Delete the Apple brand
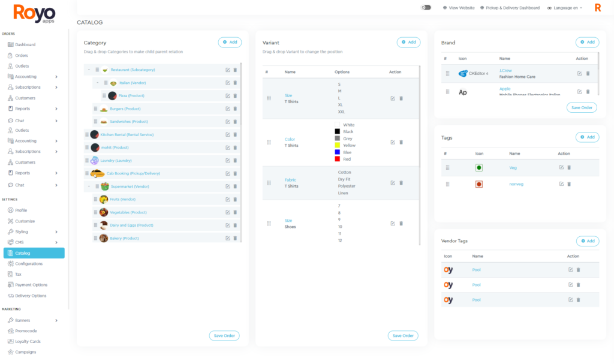 (x=588, y=92)
